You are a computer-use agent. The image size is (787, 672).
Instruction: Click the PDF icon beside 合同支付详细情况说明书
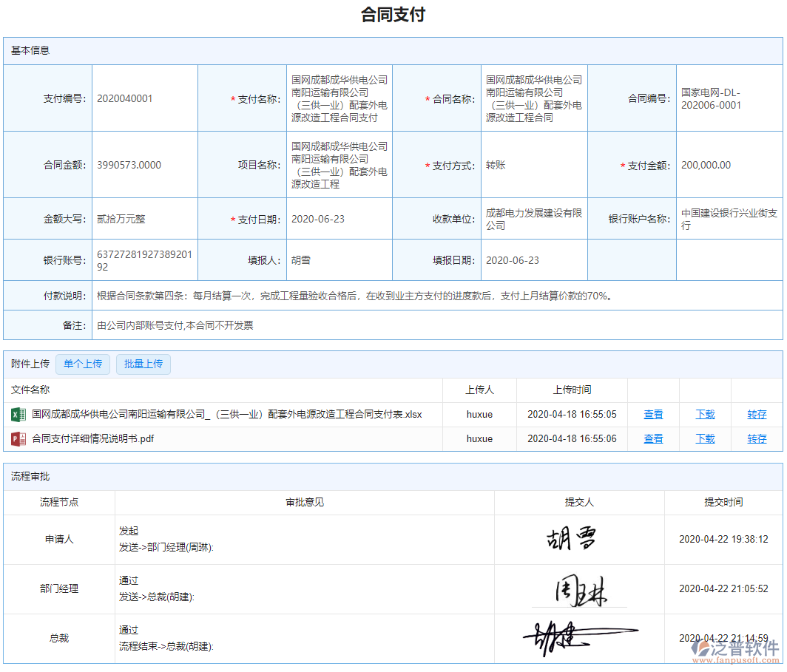point(16,438)
